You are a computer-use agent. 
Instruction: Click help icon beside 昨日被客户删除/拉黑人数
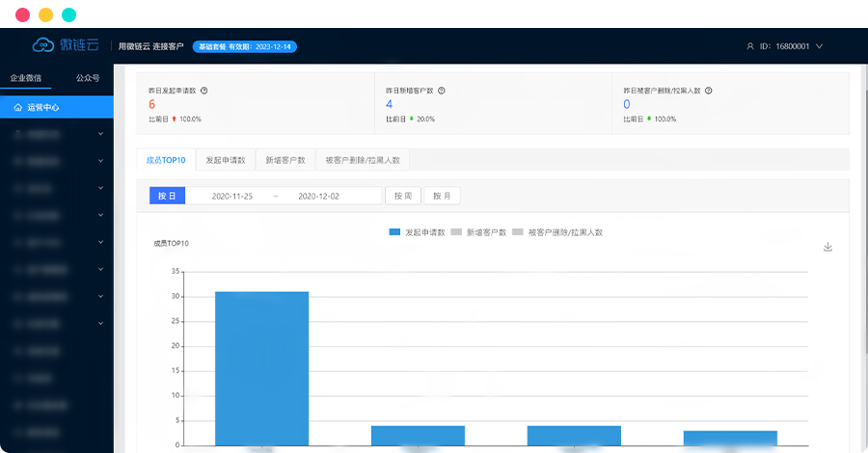click(x=708, y=91)
